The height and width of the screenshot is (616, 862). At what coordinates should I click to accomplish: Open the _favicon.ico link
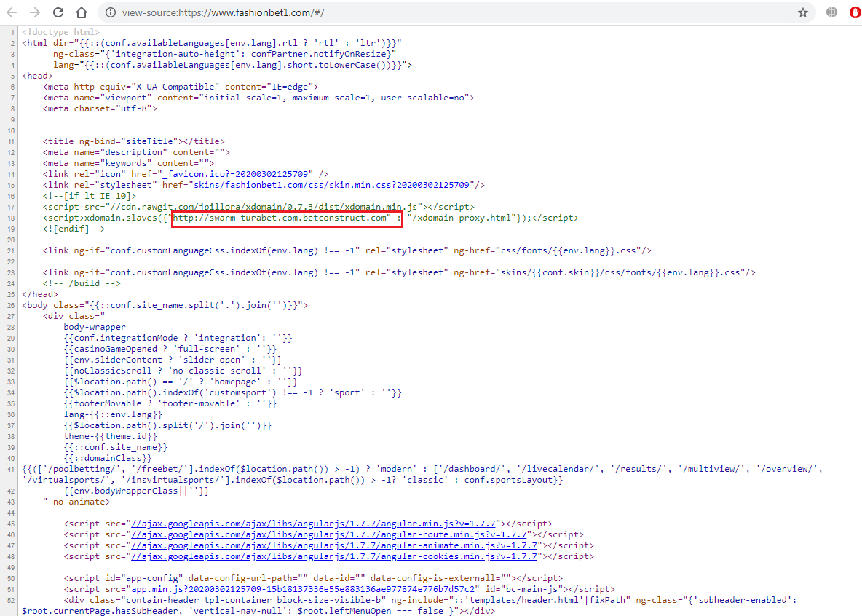(x=235, y=174)
